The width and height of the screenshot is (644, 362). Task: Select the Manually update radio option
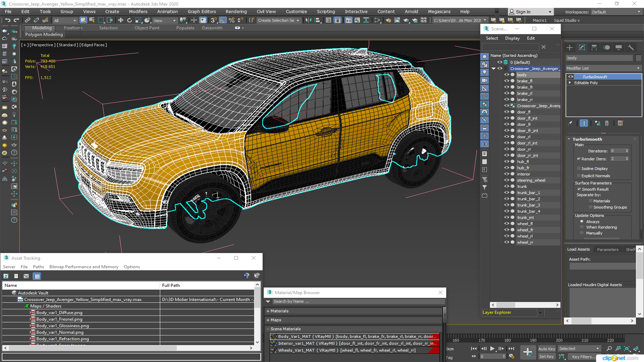point(582,233)
